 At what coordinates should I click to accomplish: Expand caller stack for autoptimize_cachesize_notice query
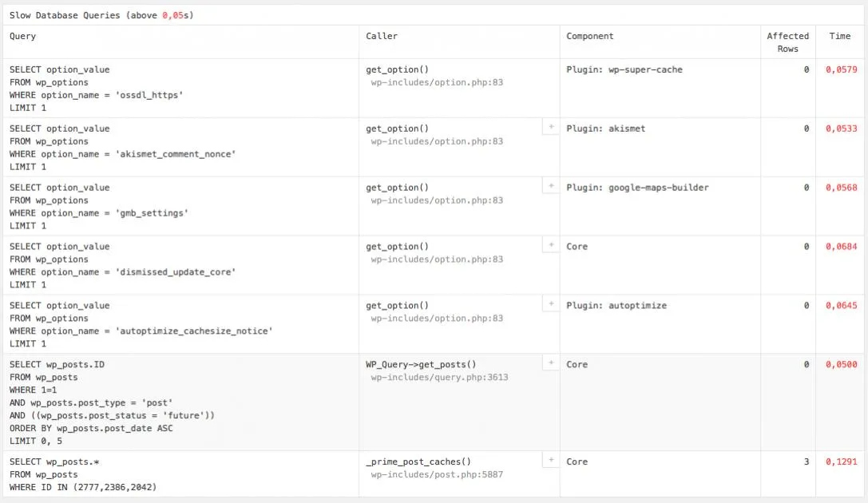pos(551,304)
